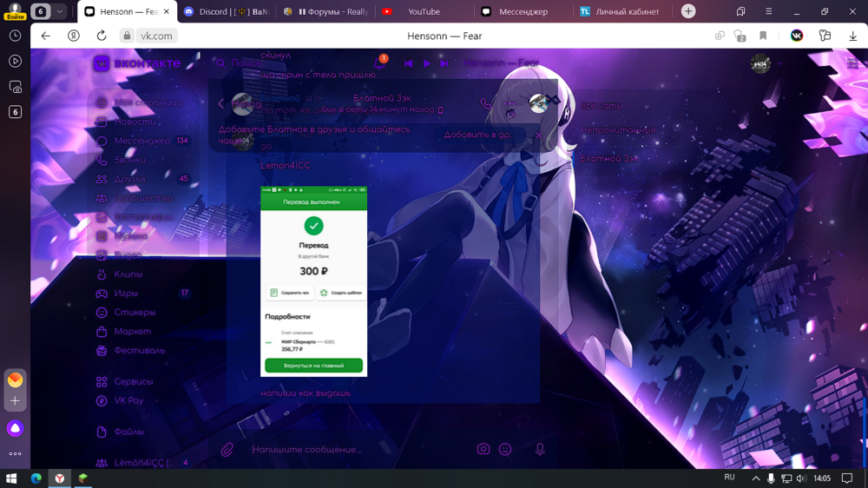The height and width of the screenshot is (488, 868).
Task: Switch to the Мессенджер tab
Action: [522, 11]
